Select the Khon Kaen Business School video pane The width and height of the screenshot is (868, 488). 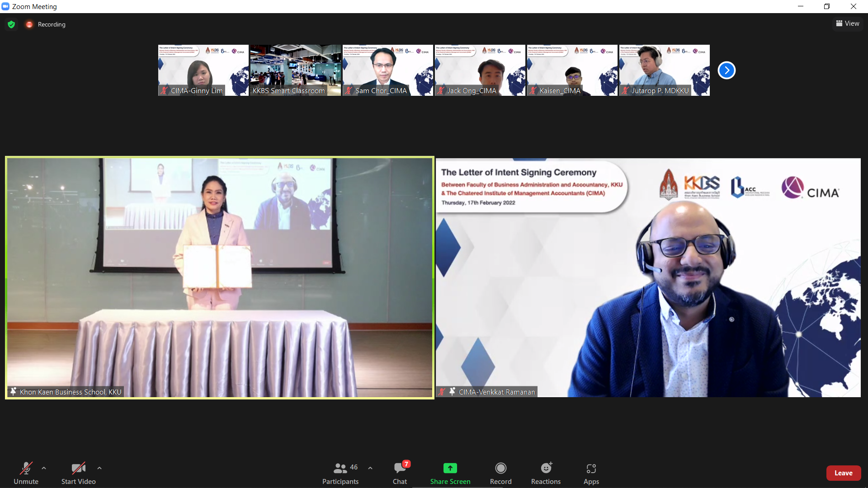pyautogui.click(x=220, y=277)
